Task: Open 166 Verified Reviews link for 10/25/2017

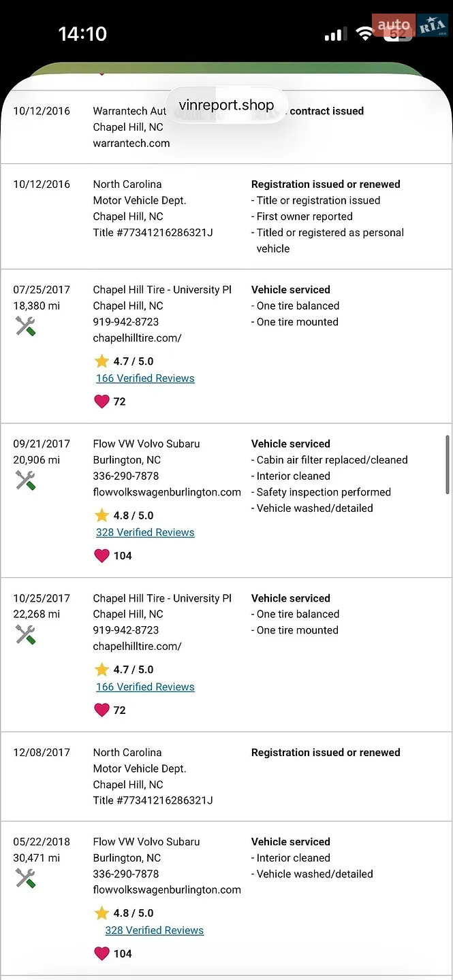Action: (145, 687)
